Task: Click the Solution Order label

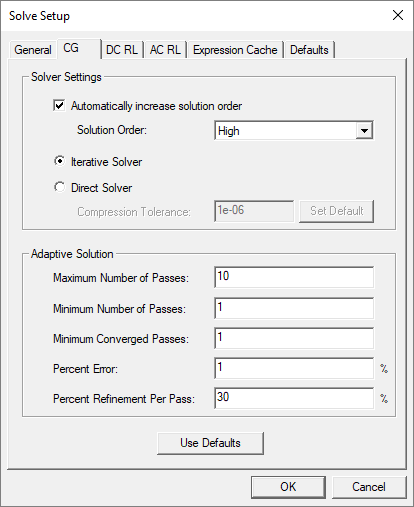Action: [112, 130]
